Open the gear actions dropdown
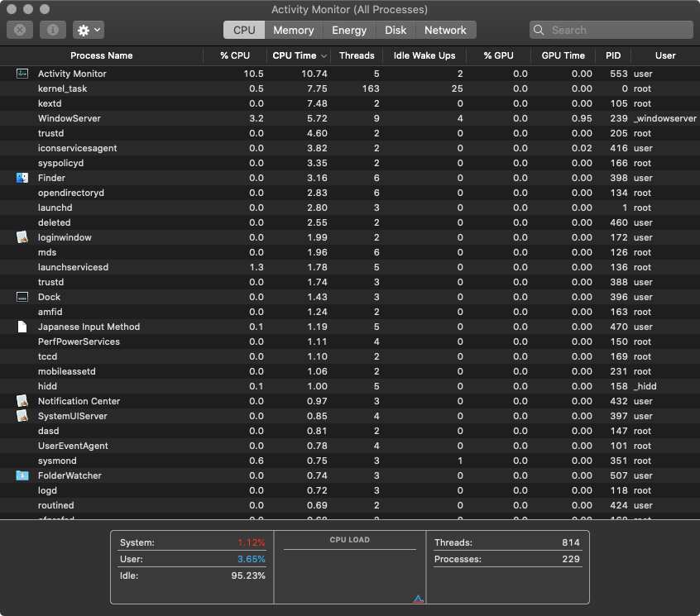Screen dimensions: 700x616 tap(88, 30)
